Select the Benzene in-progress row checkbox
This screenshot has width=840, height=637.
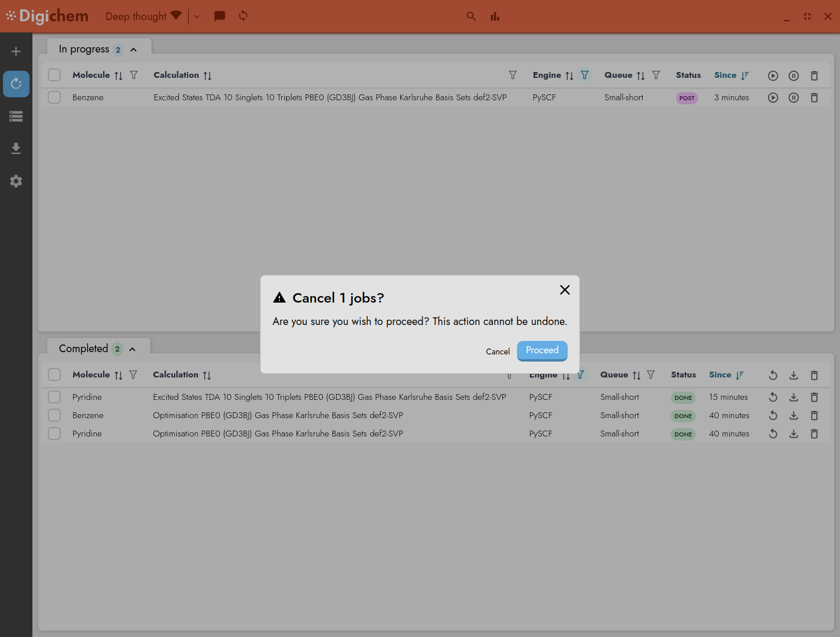pyautogui.click(x=54, y=97)
